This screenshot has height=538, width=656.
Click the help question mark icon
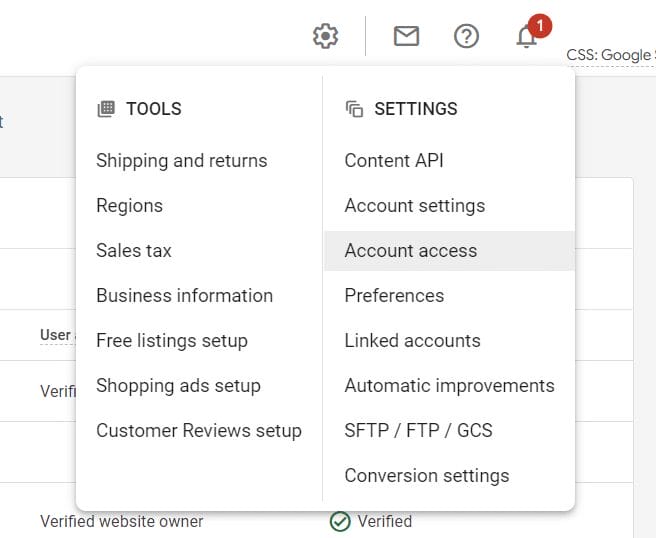[x=466, y=36]
